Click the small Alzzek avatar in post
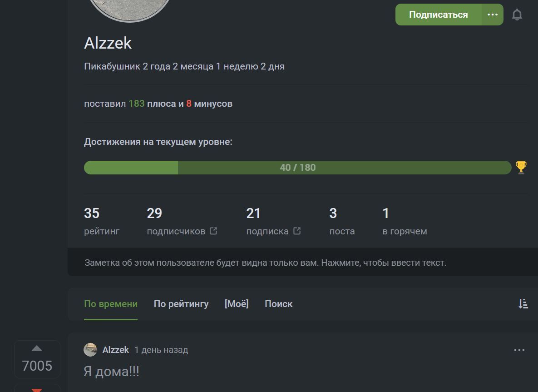Screen dimensions: 538x392 [x=90, y=350]
